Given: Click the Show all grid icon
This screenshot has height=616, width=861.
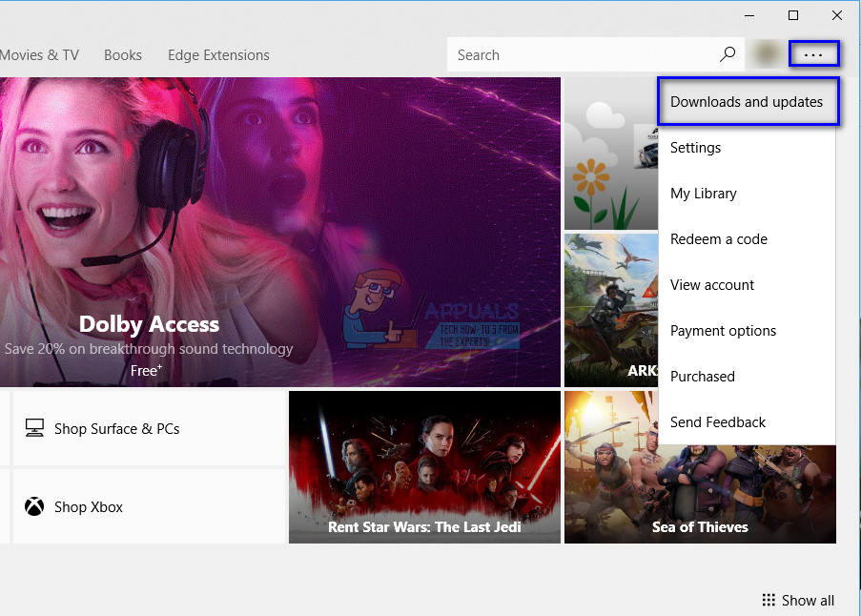Looking at the screenshot, I should (769, 600).
